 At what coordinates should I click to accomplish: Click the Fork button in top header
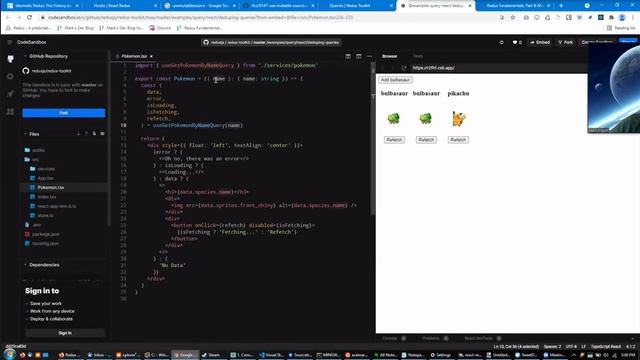(566, 42)
